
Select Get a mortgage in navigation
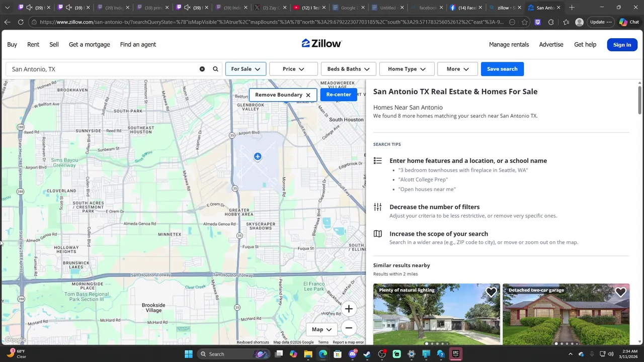coord(90,44)
